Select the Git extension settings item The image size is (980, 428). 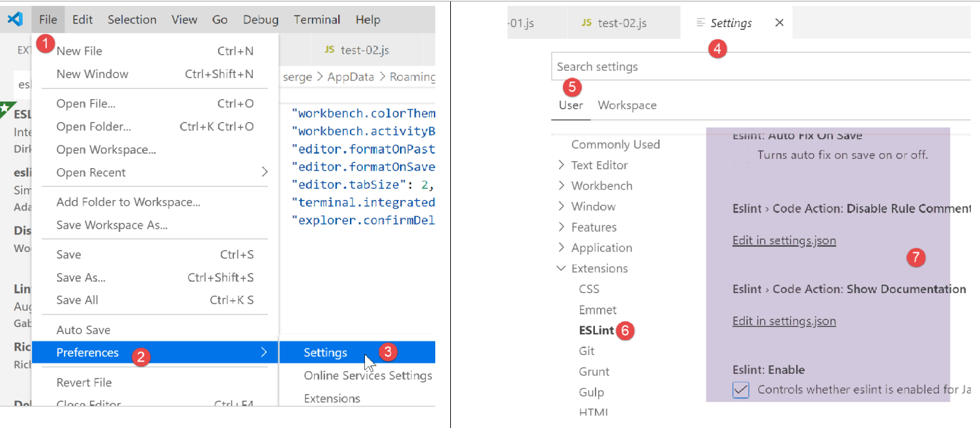(586, 351)
